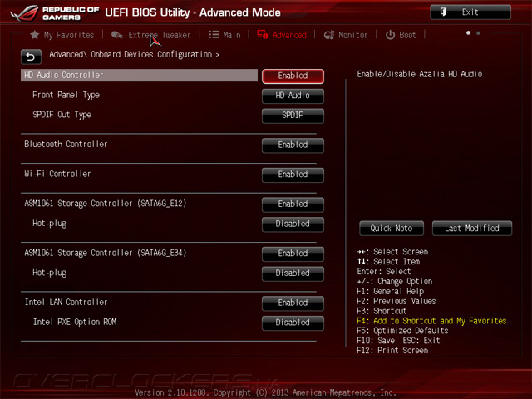Toggle ASM1061 SATA6G_E12 controller Enabled option

(293, 204)
